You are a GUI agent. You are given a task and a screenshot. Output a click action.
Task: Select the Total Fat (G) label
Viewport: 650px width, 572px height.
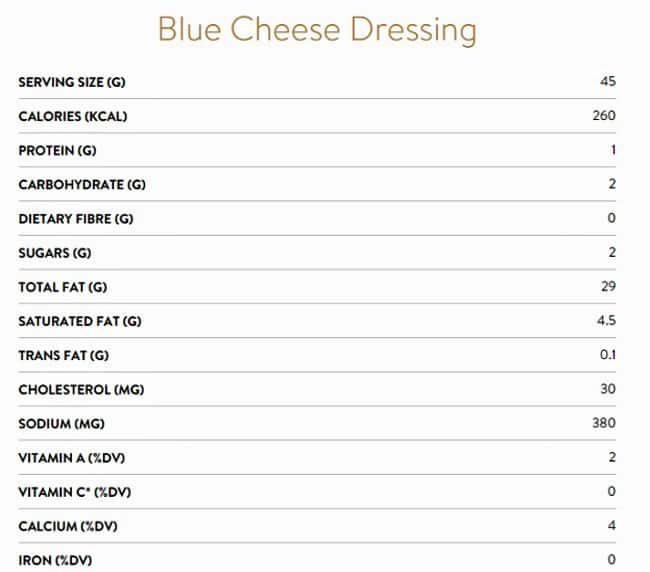click(x=62, y=287)
